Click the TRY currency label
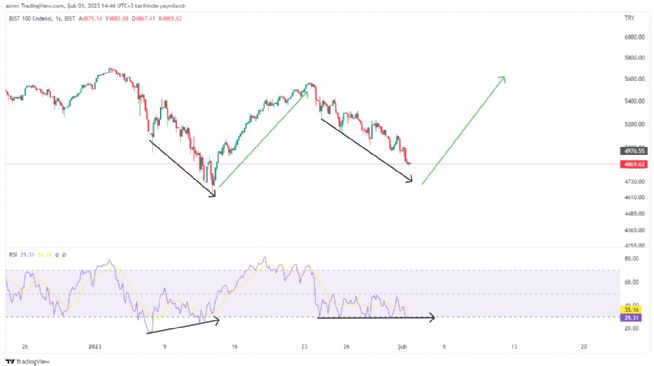Image resolution: width=654 pixels, height=366 pixels. [629, 18]
